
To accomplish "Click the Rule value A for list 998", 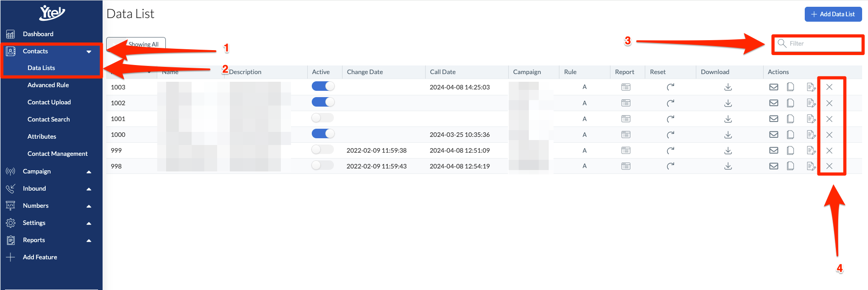I will (584, 166).
